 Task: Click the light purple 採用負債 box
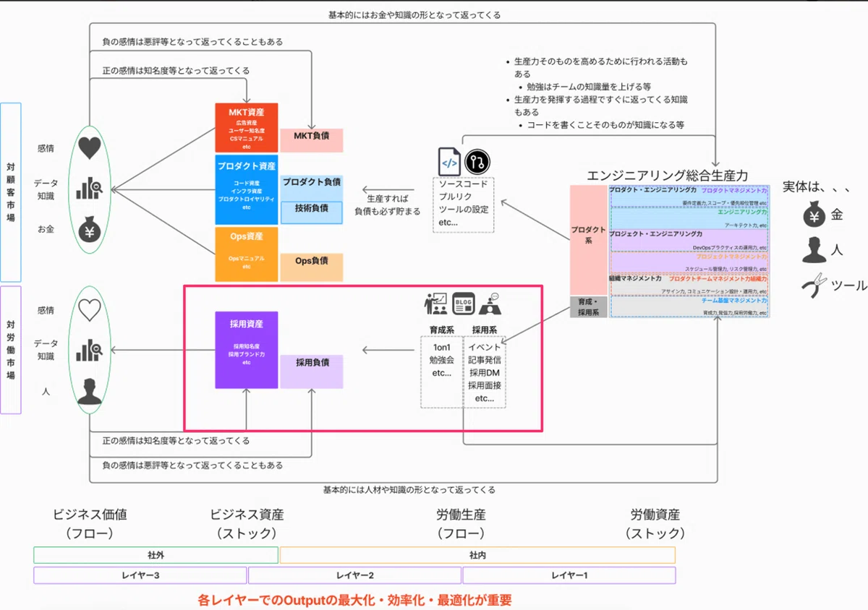click(x=312, y=371)
